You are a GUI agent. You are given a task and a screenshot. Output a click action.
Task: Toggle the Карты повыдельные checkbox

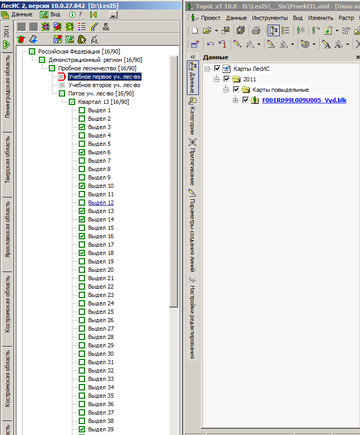click(x=236, y=89)
